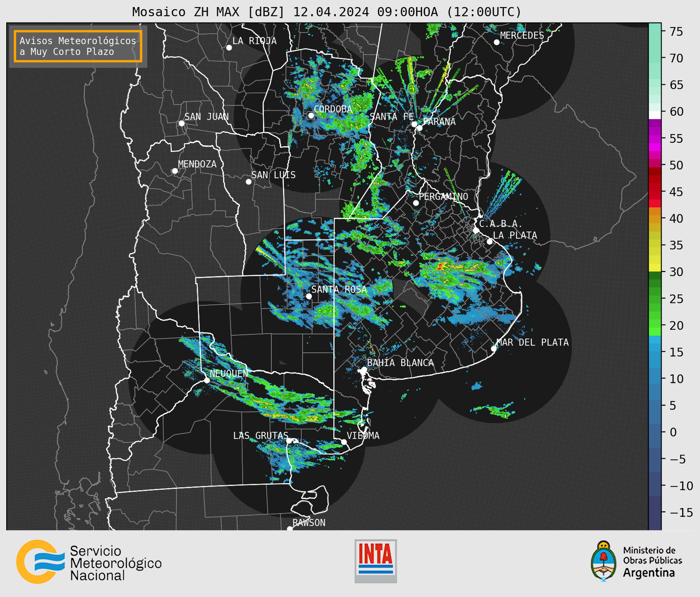
Task: Select the Mercedes city marker dot
Action: pyautogui.click(x=497, y=42)
